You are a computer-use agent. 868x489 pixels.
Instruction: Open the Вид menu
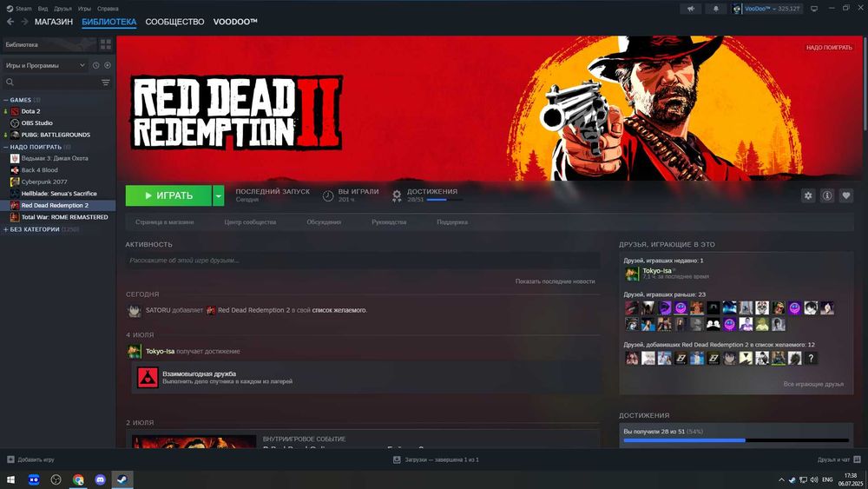click(x=43, y=9)
